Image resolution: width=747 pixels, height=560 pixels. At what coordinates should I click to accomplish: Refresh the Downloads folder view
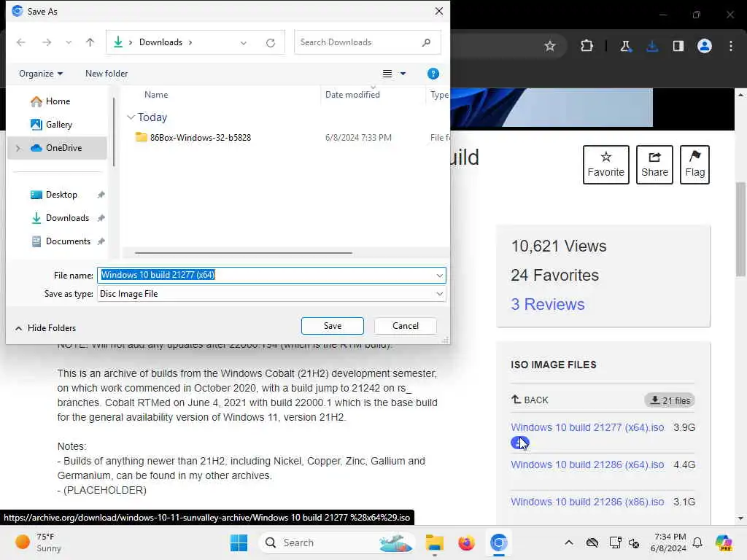(x=271, y=43)
